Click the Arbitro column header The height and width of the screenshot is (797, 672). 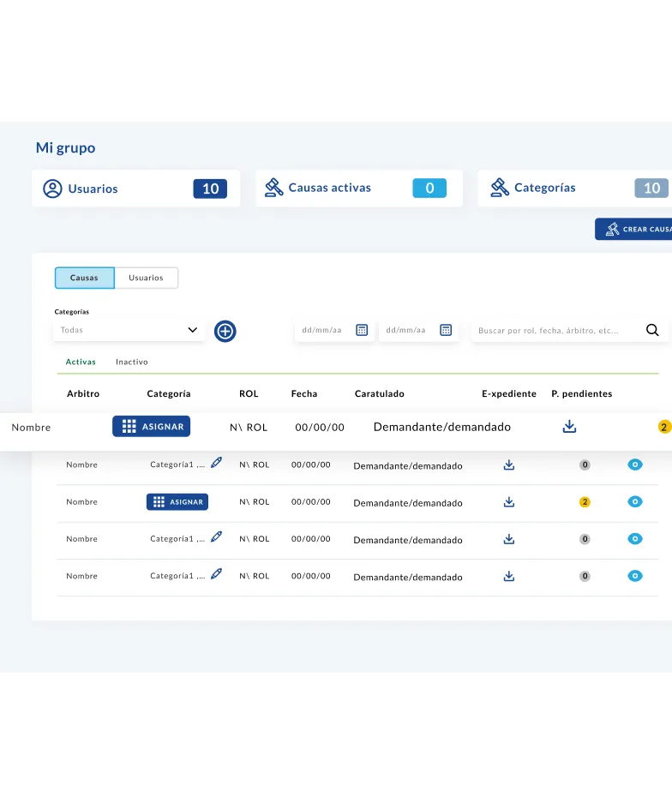[83, 394]
